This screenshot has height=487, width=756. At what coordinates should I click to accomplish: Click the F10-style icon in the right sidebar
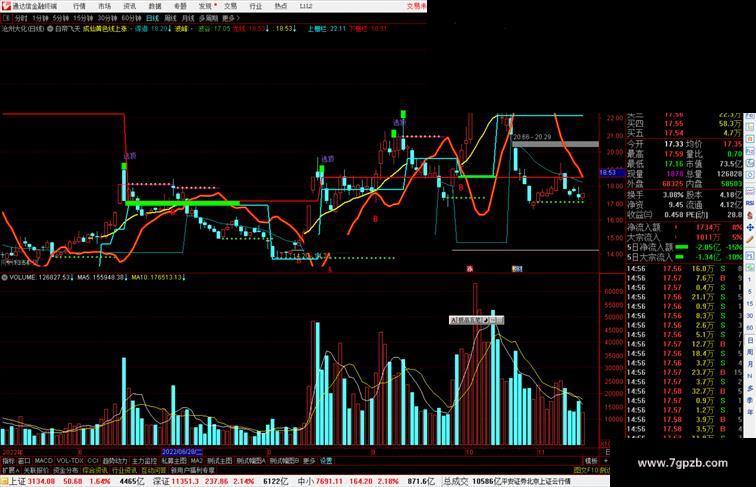pyautogui.click(x=750, y=151)
